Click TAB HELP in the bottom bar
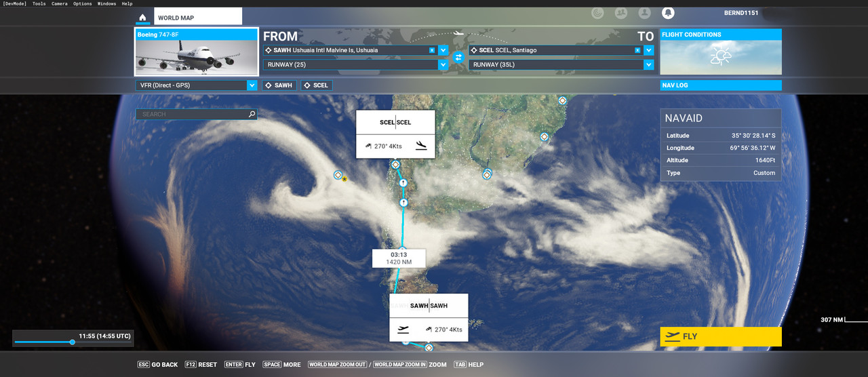 pyautogui.click(x=469, y=365)
